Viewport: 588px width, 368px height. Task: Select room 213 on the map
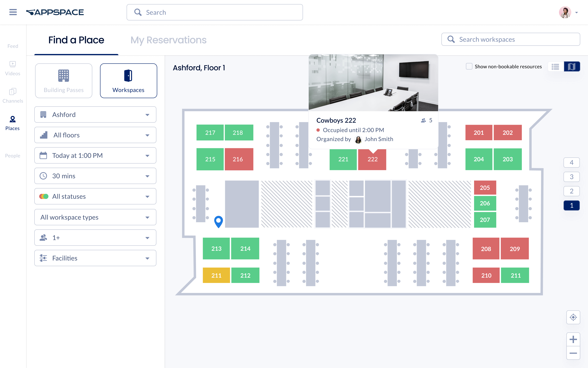tap(216, 248)
